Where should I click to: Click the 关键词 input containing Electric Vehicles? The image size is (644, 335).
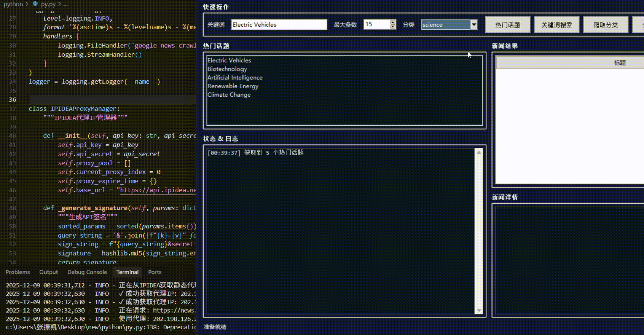(x=279, y=25)
